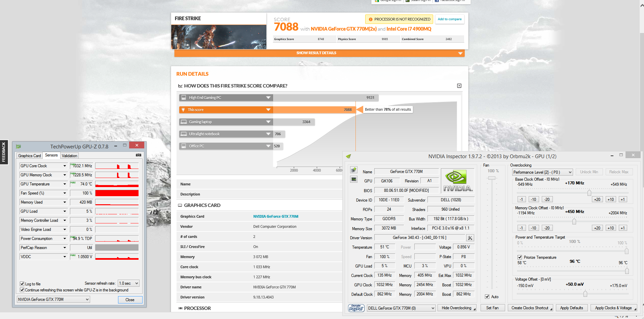Toggle Continue refreshing in background checkbox

point(22,290)
